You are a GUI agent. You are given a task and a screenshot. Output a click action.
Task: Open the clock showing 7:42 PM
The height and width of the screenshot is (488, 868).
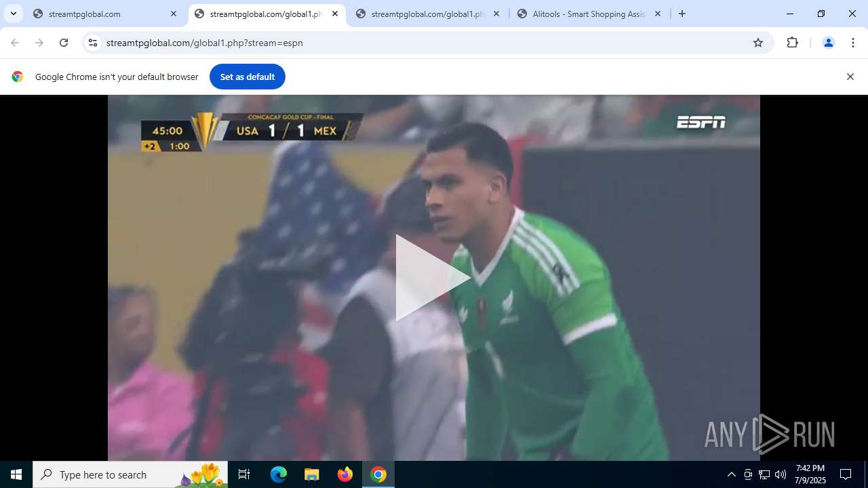tap(810, 474)
